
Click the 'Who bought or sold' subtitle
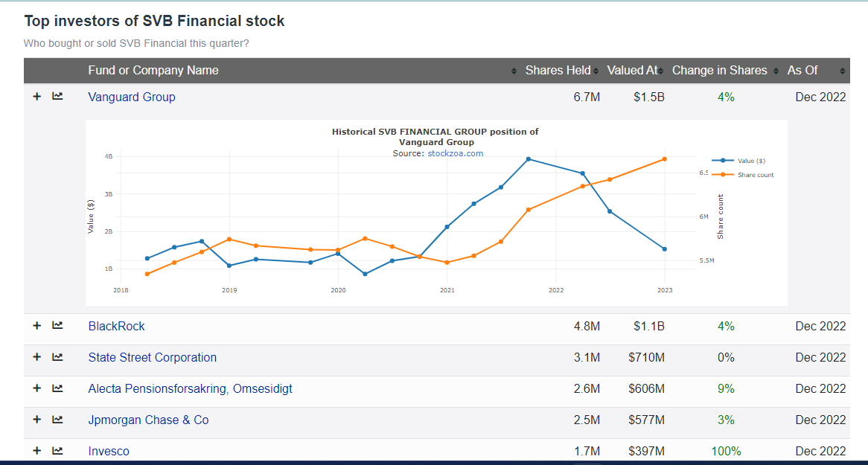coord(136,42)
